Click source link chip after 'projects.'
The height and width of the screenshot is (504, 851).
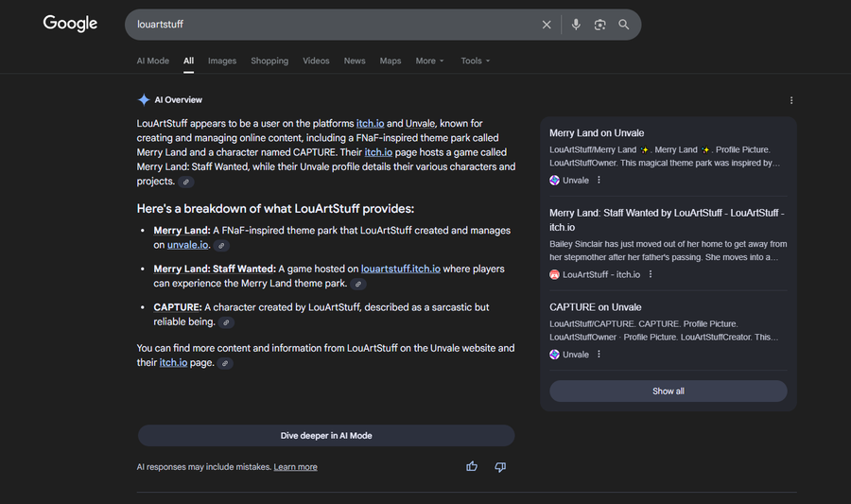tap(185, 182)
